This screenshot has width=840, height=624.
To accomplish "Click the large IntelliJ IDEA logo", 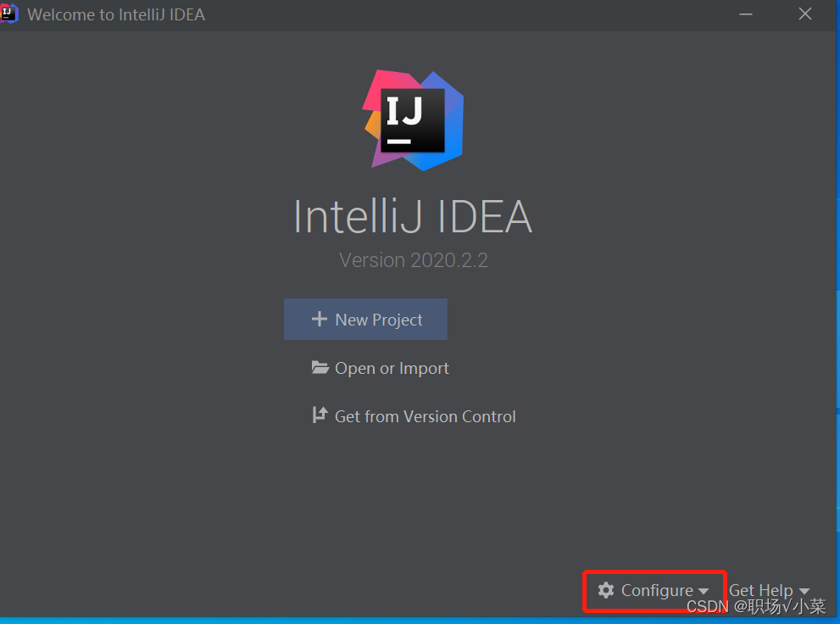I will point(413,120).
